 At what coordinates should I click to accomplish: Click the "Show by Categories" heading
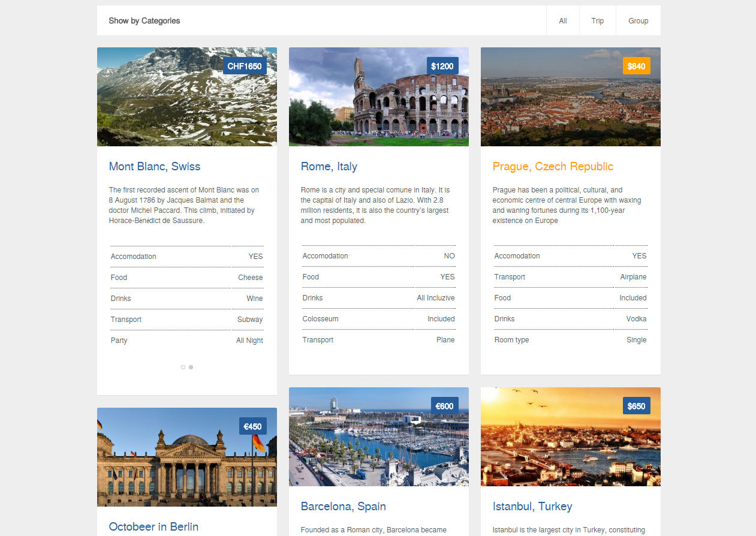pyautogui.click(x=143, y=20)
